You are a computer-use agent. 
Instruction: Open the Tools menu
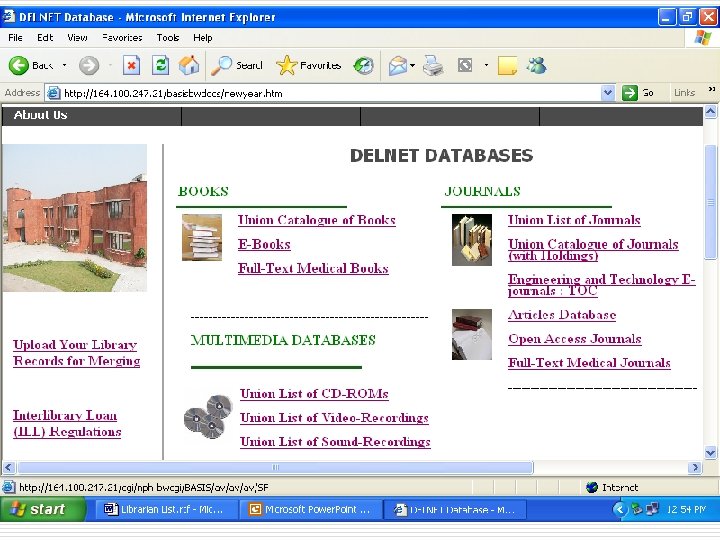tap(168, 38)
